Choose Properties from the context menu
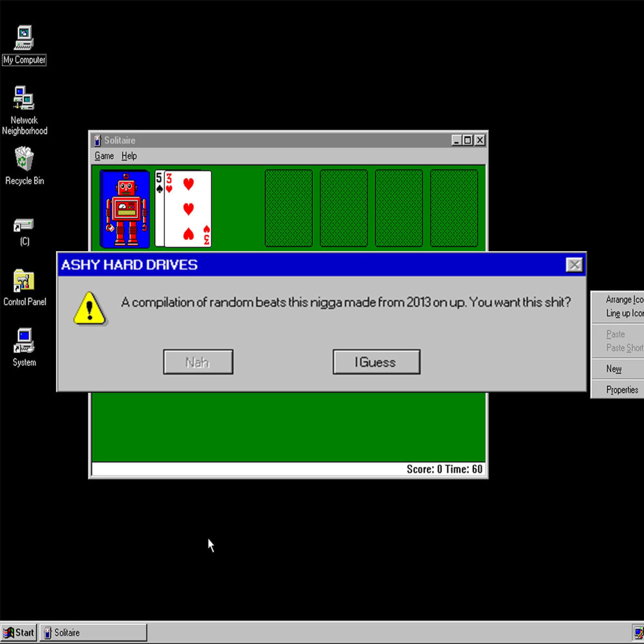This screenshot has width=644, height=644. 622,390
